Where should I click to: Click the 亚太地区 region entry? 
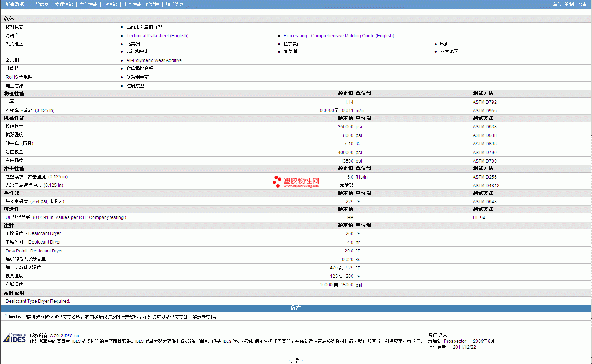coord(449,51)
